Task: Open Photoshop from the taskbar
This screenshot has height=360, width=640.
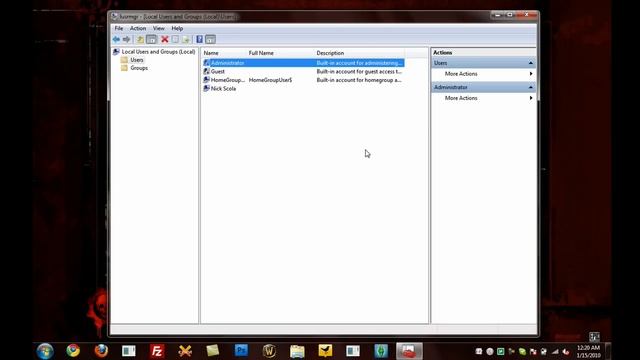Action: [x=241, y=351]
